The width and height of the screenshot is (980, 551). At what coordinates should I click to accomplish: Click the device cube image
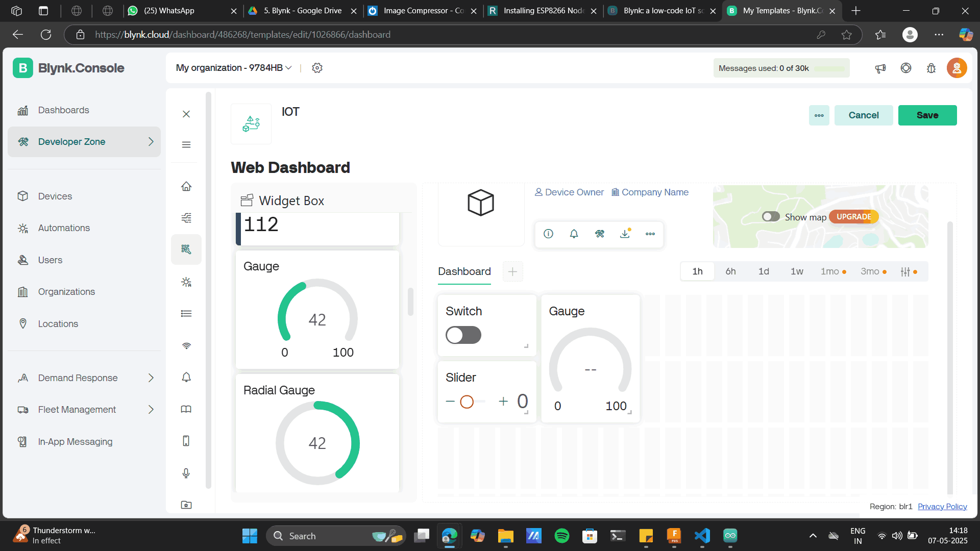[x=481, y=203]
